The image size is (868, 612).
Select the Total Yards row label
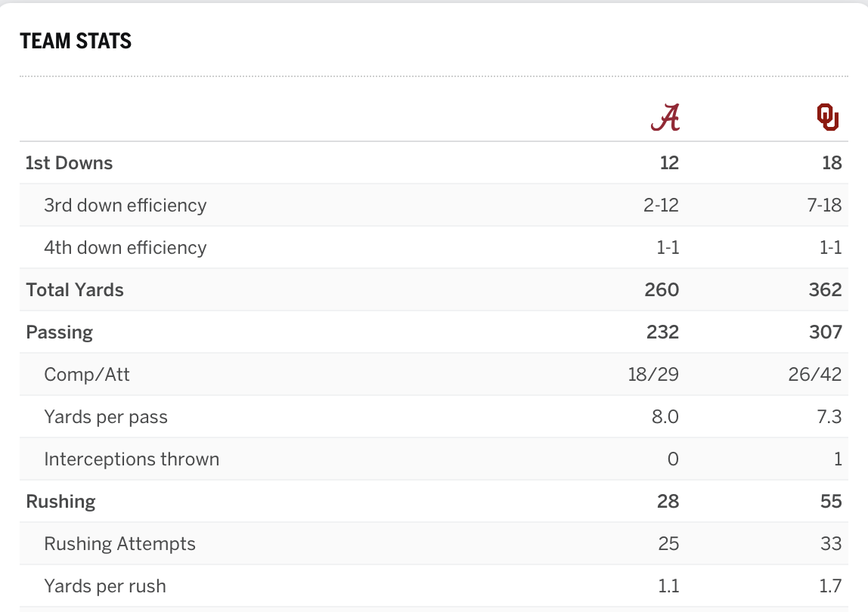tap(75, 290)
